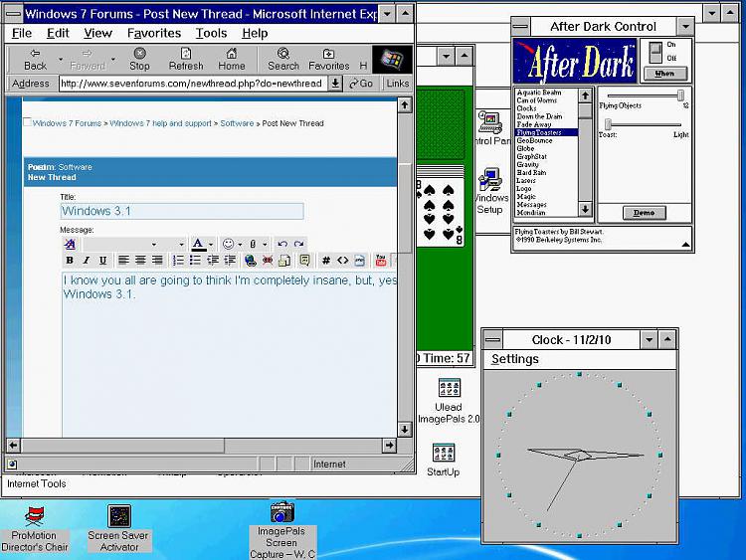The image size is (746, 560).
Task: Expand the smilies dropdown arrow
Action: (240, 245)
